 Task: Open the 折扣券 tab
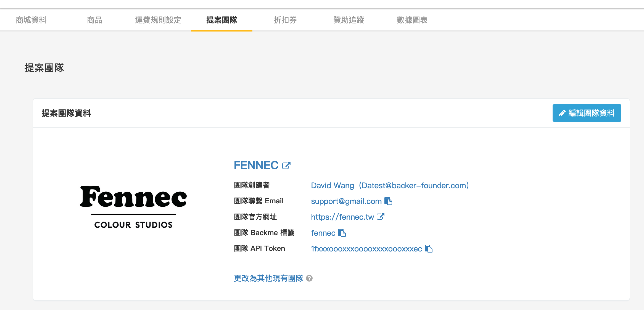tap(285, 20)
